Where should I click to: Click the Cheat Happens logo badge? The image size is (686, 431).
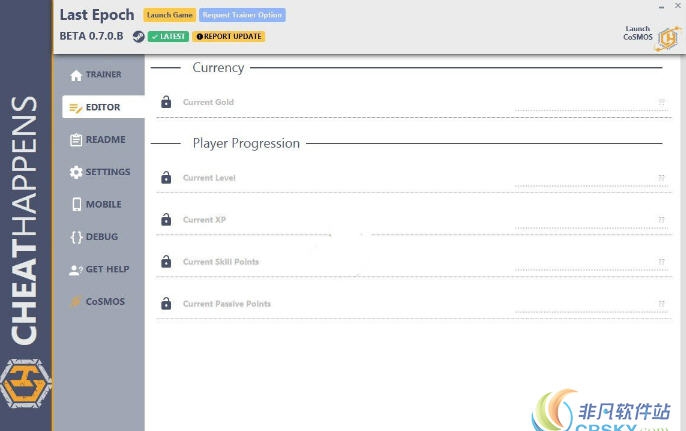(x=25, y=384)
